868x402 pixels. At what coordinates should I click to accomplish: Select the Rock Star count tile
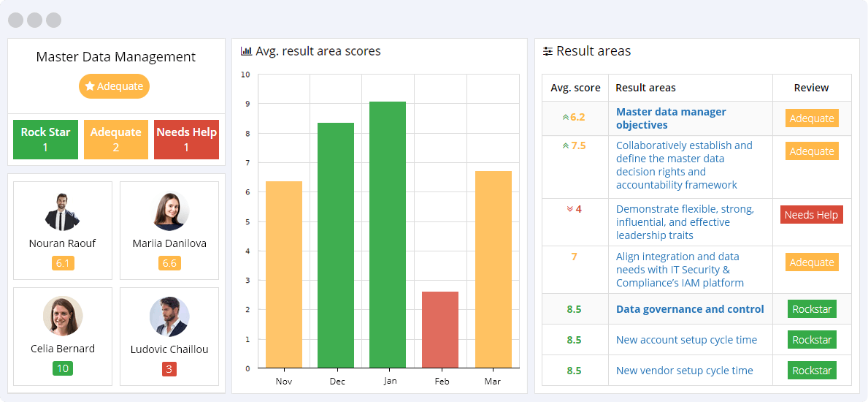pyautogui.click(x=45, y=140)
